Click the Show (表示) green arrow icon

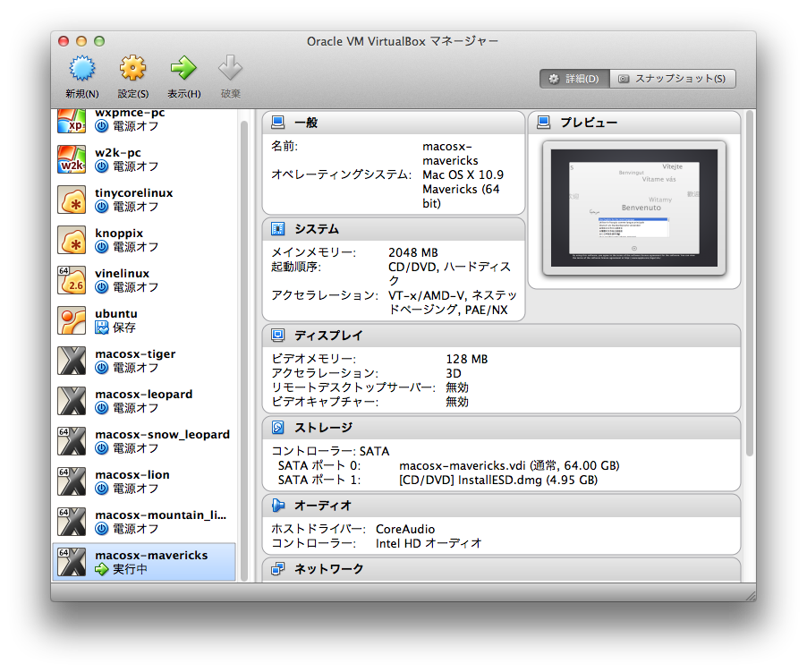point(183,69)
